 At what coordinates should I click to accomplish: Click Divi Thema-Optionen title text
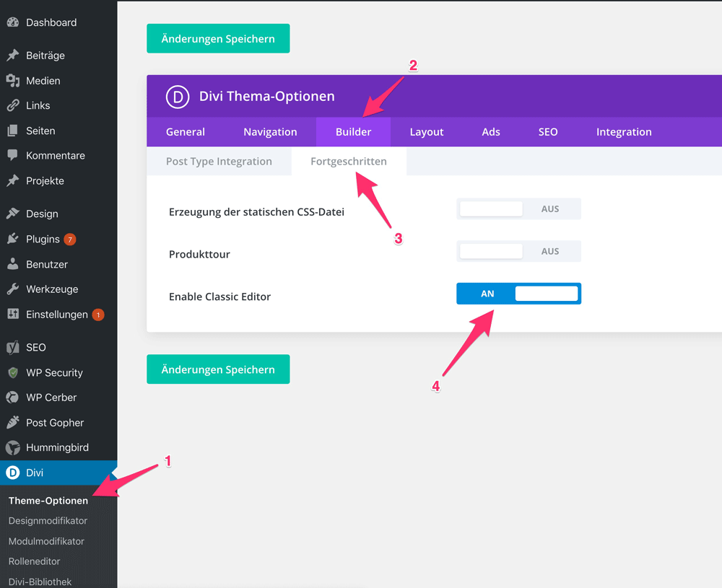click(267, 96)
